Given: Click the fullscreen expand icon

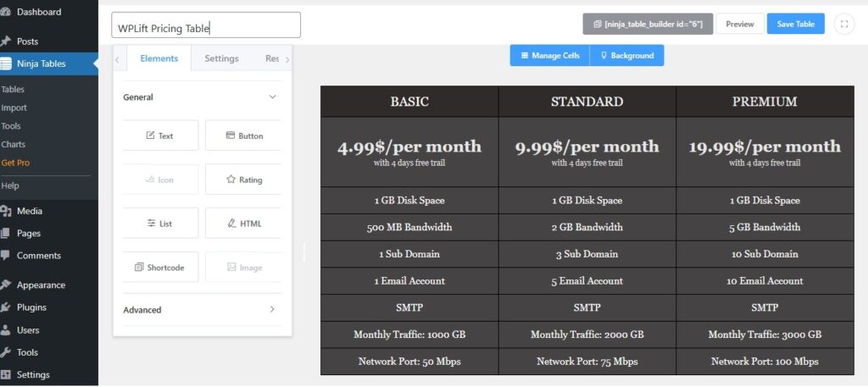Looking at the screenshot, I should pos(844,24).
